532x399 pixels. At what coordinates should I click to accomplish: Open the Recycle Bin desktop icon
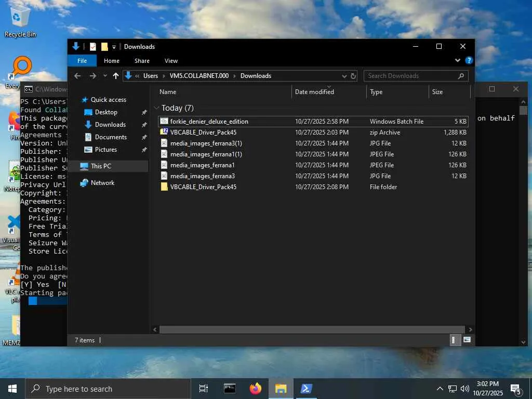tap(20, 22)
